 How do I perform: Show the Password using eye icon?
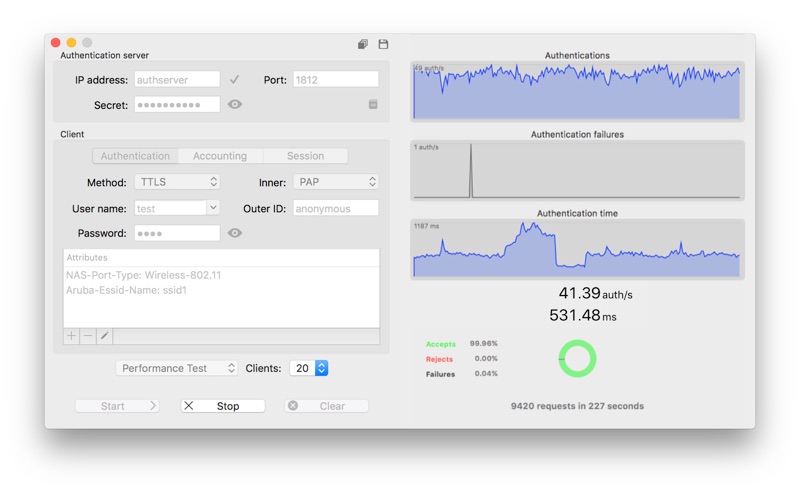[235, 233]
